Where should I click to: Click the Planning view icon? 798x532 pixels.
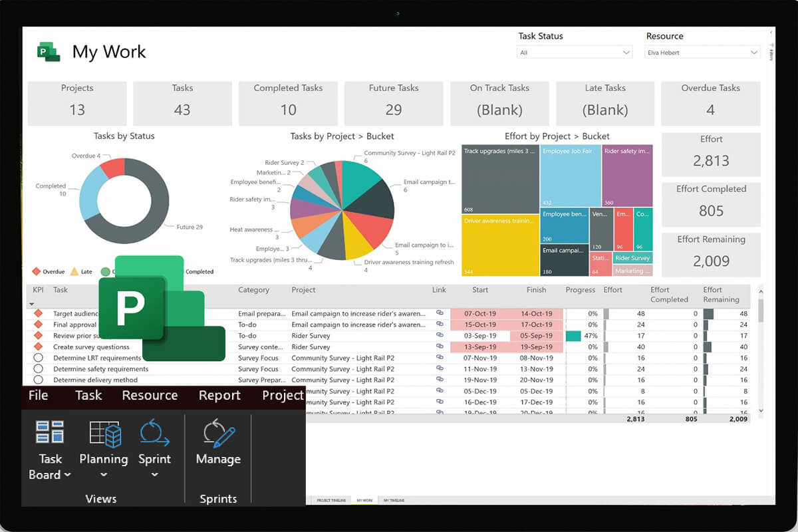coord(104,432)
